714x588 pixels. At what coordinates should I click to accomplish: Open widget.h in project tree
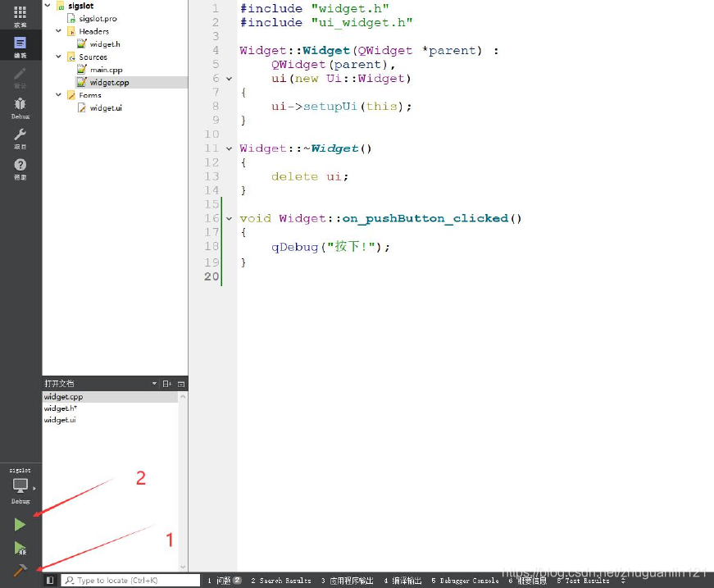point(105,43)
